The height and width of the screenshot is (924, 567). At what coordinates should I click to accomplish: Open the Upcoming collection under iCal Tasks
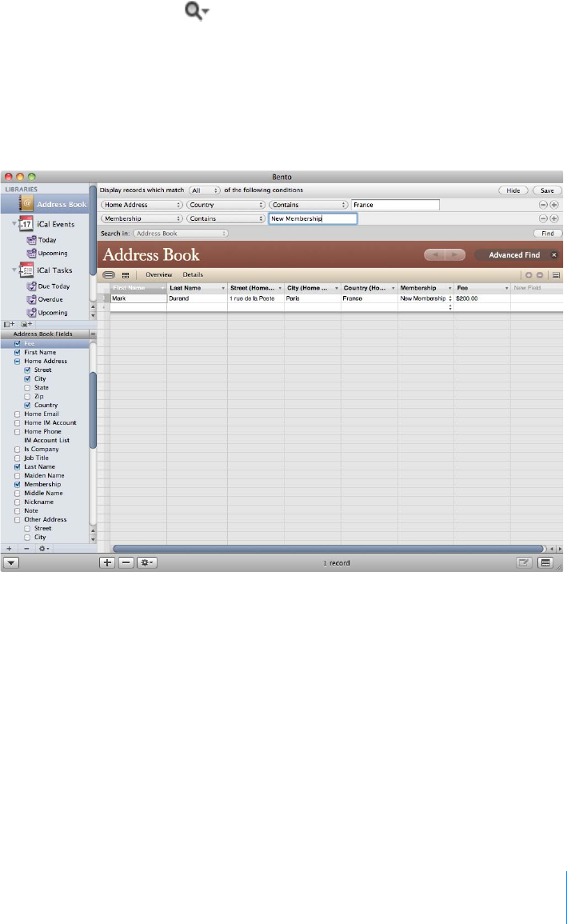click(53, 313)
